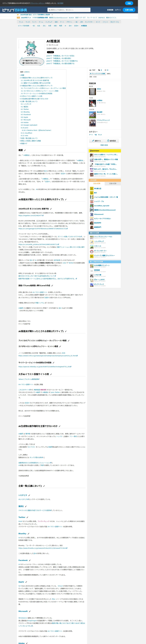Edit the 2024年12月 冬コミ(C105) 殺害予告 section via pencil icon
The image size is (146, 644).
tap(51, 209)
